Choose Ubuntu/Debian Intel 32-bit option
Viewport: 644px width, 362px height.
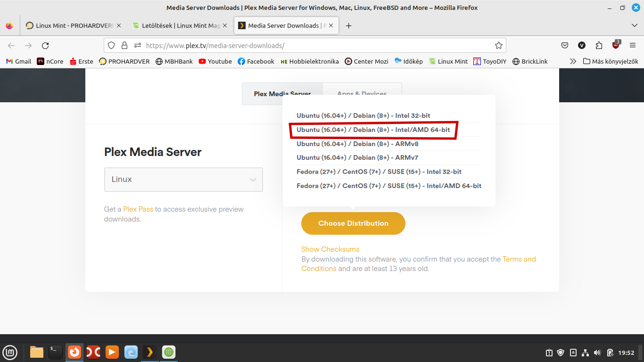click(x=363, y=115)
